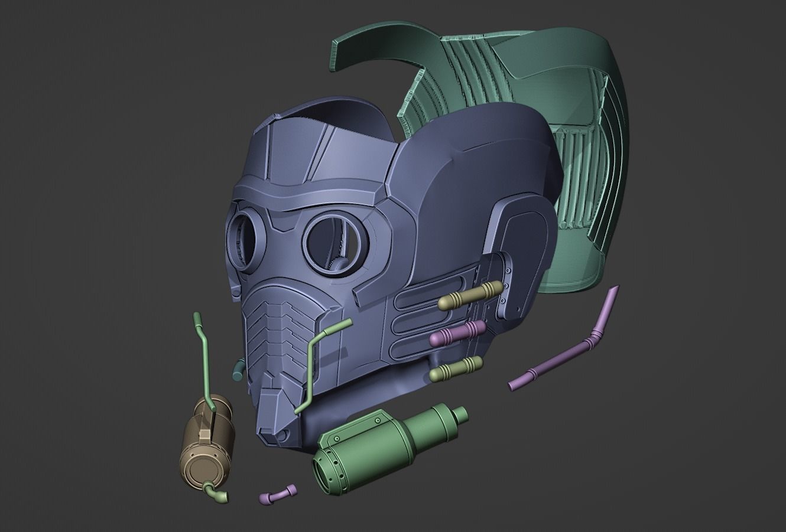Pick the small pink connector pieces
786x532 pixels.
[278, 495]
